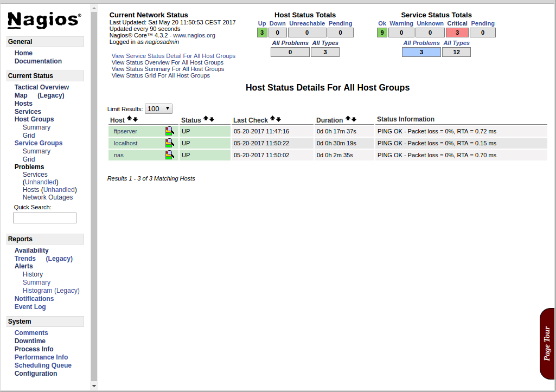Viewport: 556px width, 392px height.
Task: Open Event Log
Action: pyautogui.click(x=30, y=307)
